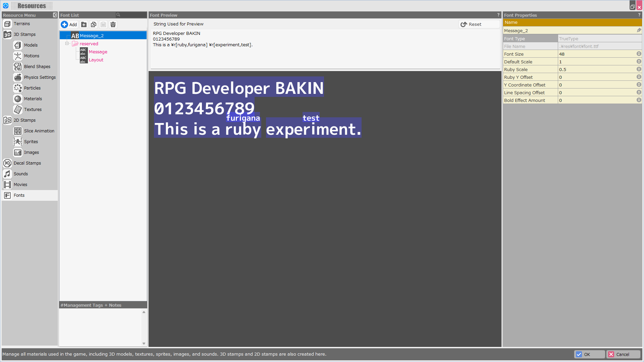Click the rename pencil icon beside Message_2
The width and height of the screenshot is (644, 362).
coord(639,31)
